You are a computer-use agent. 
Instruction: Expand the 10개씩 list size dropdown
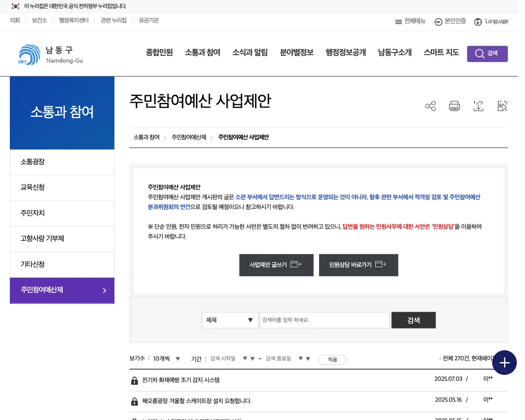165,358
